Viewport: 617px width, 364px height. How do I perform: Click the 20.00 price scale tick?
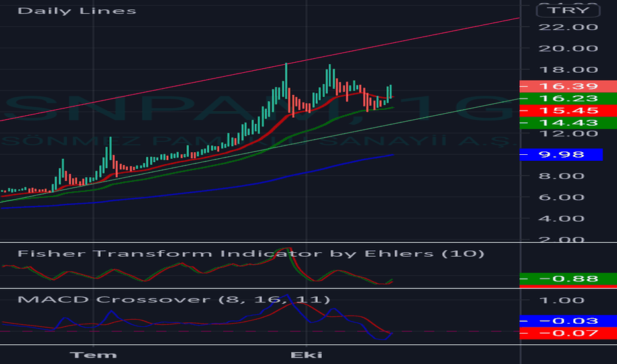pyautogui.click(x=568, y=48)
